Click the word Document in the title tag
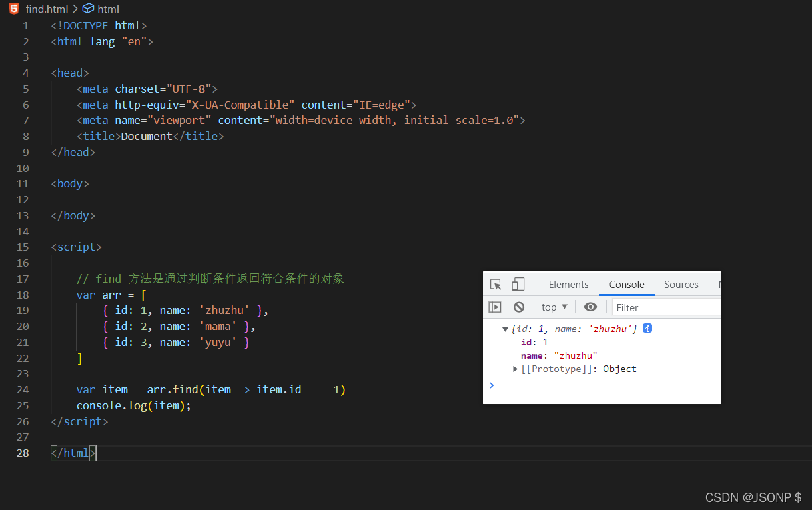 coord(147,136)
